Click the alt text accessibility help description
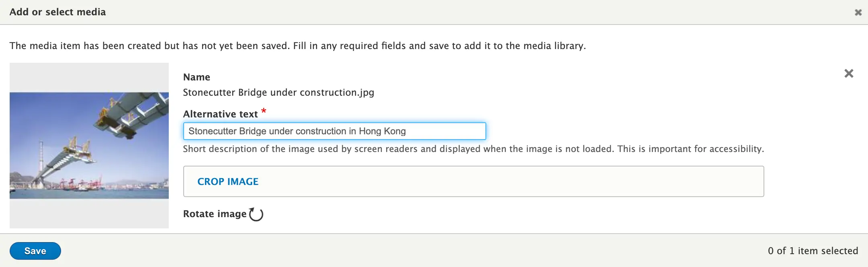This screenshot has height=267, width=868. pos(473,149)
